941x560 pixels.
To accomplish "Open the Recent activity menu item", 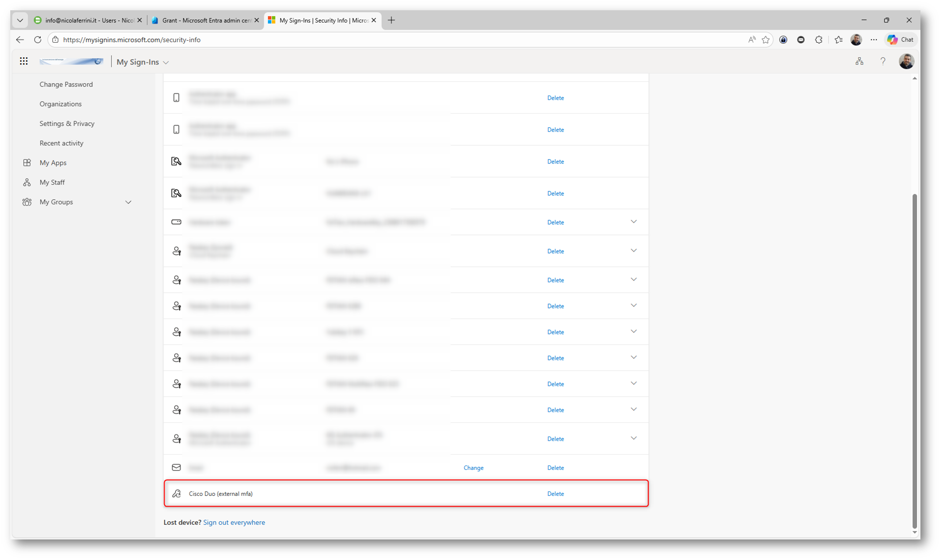I will pos(61,143).
